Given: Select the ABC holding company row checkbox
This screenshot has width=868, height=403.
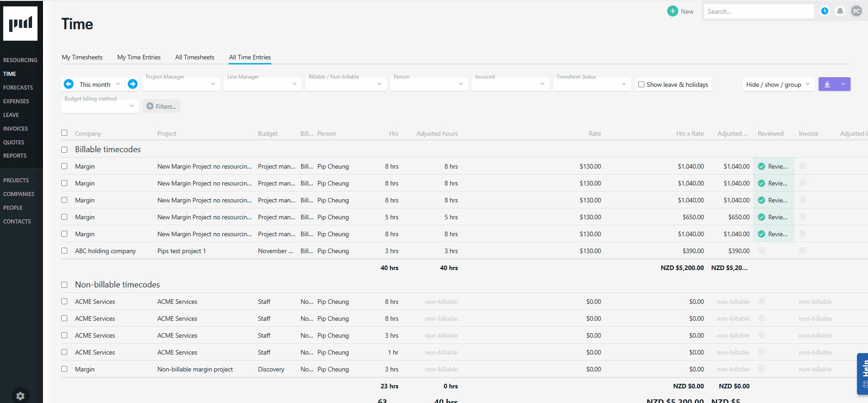Looking at the screenshot, I should point(64,251).
